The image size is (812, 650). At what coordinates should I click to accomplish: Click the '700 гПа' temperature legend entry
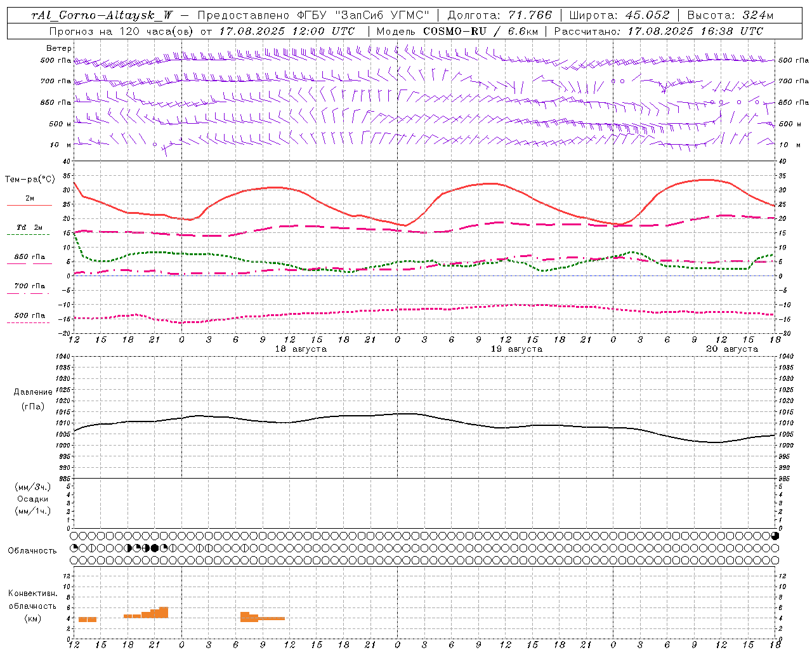tap(29, 289)
